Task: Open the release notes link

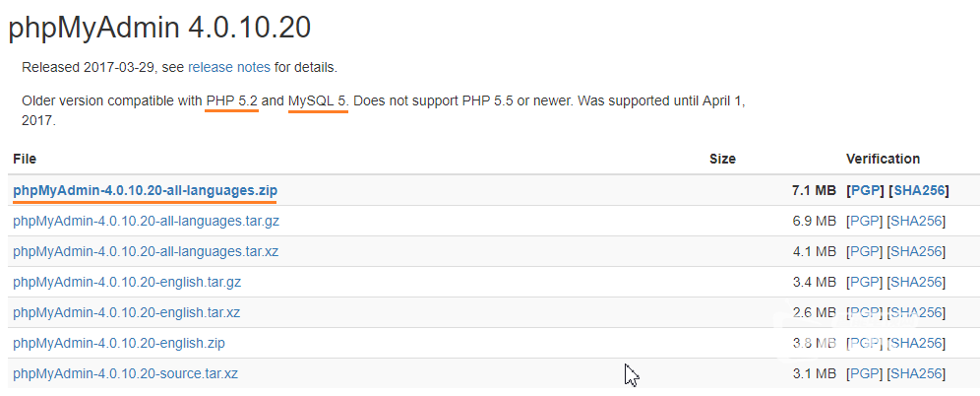Action: click(229, 68)
